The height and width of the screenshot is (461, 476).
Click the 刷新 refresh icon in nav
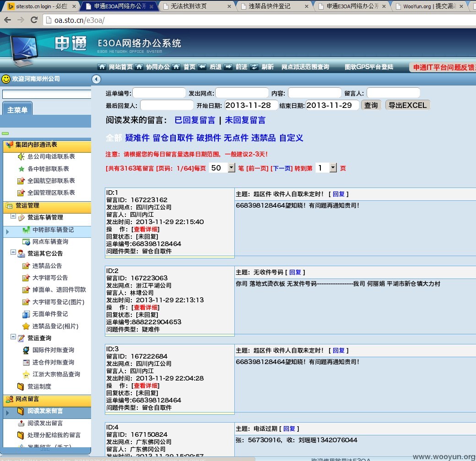tap(254, 67)
